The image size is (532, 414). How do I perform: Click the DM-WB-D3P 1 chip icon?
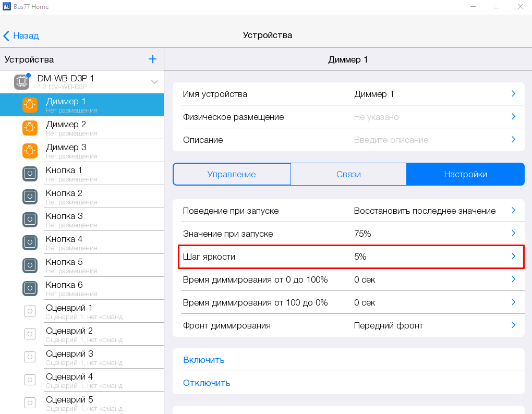pyautogui.click(x=21, y=82)
